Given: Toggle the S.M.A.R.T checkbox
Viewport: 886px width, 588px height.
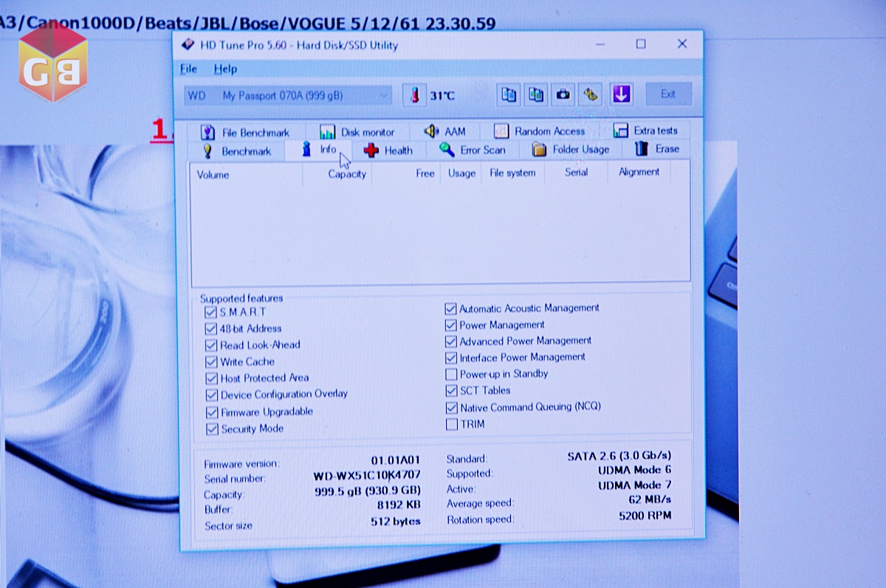Looking at the screenshot, I should [211, 312].
